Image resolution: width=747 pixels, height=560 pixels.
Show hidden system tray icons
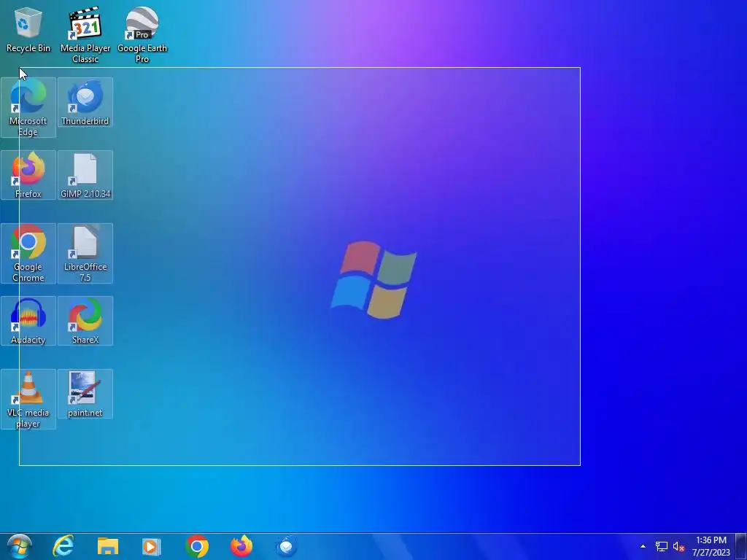[x=643, y=546]
